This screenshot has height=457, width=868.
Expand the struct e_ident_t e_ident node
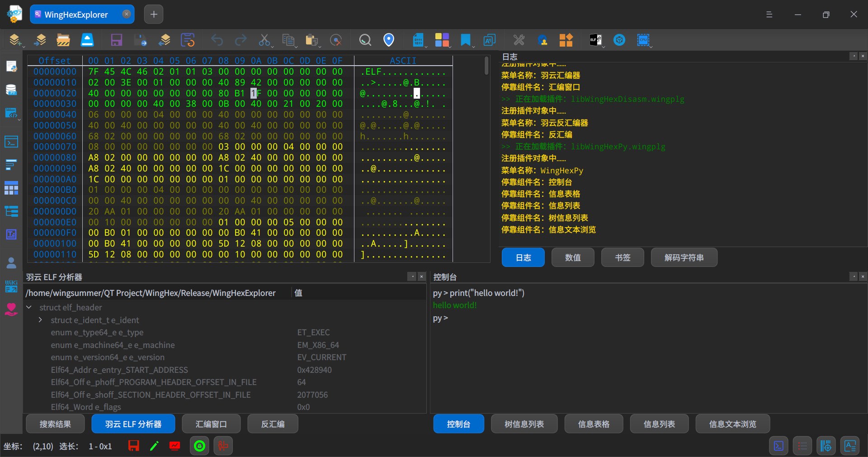[40, 320]
